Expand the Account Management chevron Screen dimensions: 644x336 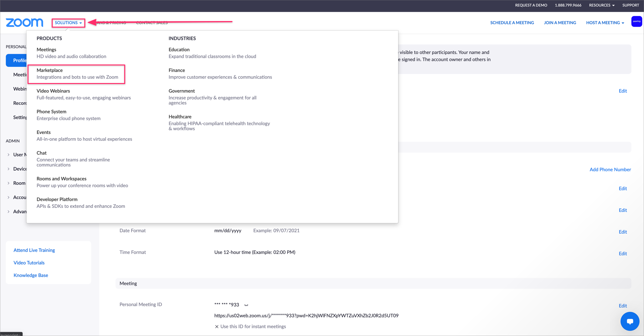coord(8,197)
